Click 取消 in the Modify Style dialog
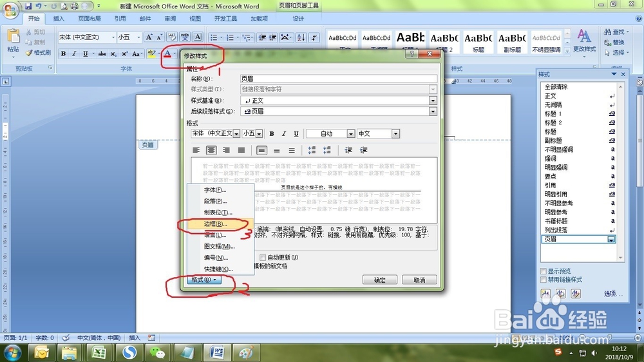This screenshot has height=362, width=644. click(419, 280)
